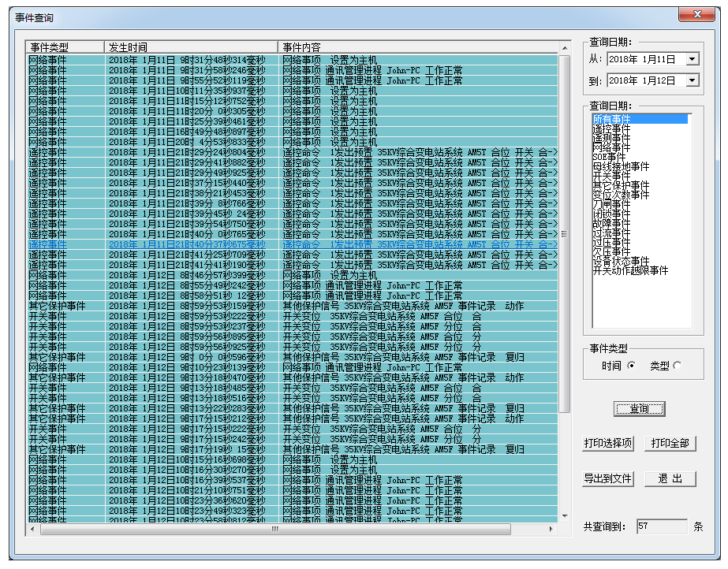Click the horizontal scrollbar right arrow

click(x=552, y=529)
